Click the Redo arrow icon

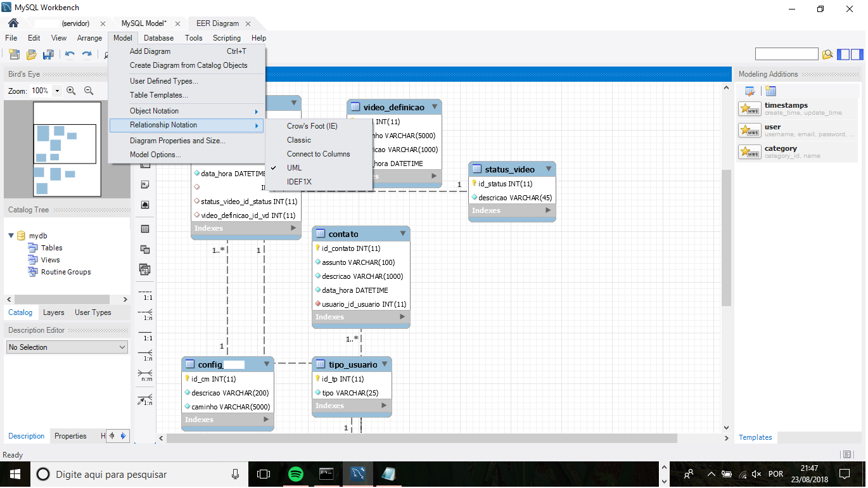coord(87,55)
